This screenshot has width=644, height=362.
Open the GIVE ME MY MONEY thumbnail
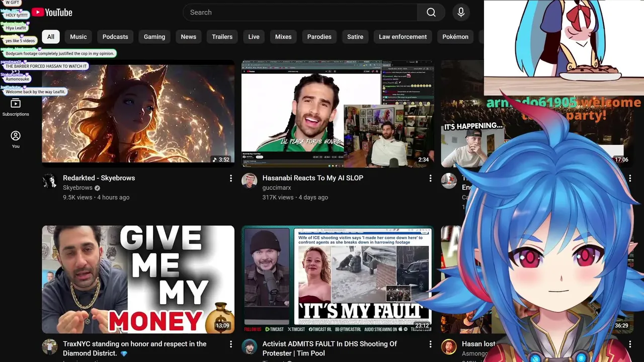(138, 280)
